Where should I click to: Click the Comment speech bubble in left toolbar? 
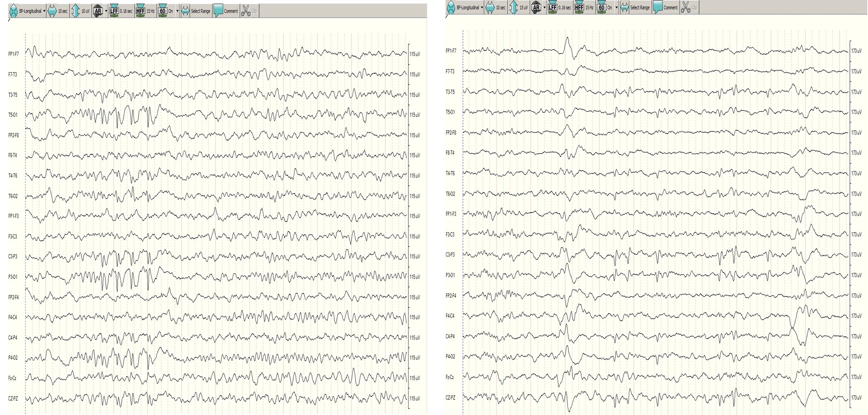[218, 11]
